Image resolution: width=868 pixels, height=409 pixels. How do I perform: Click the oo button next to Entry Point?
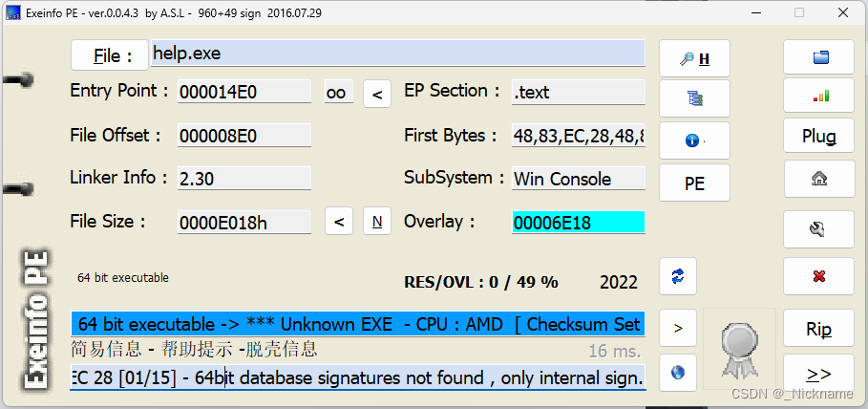click(338, 92)
